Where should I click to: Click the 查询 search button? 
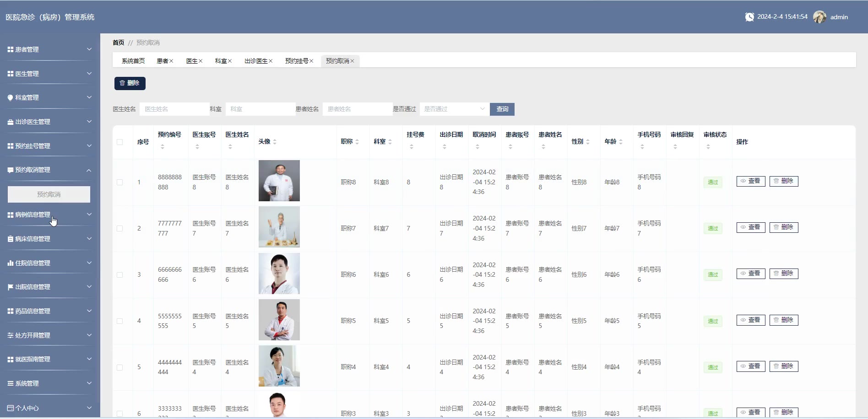click(502, 109)
